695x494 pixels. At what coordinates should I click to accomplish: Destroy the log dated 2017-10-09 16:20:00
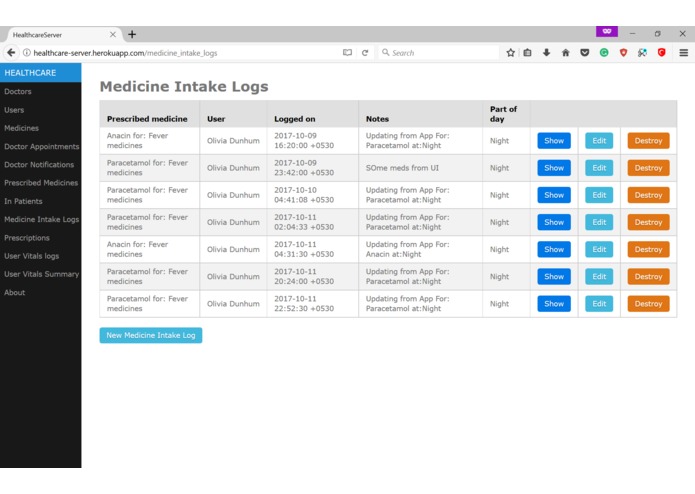648,141
